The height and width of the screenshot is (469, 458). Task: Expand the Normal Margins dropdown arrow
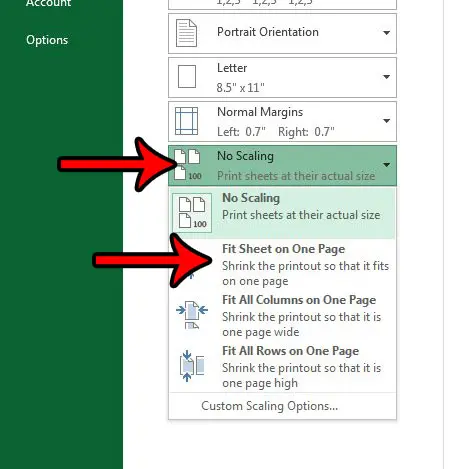386,121
